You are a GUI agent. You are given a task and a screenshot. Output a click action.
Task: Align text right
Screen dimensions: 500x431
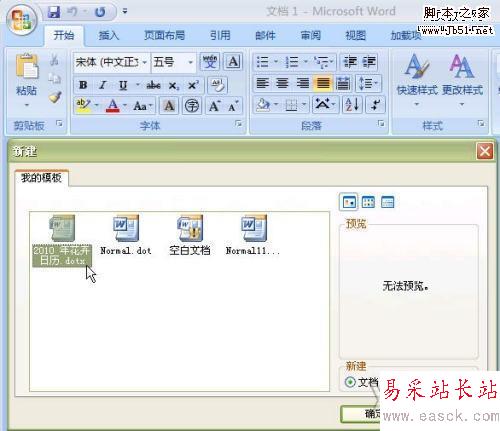pyautogui.click(x=303, y=83)
